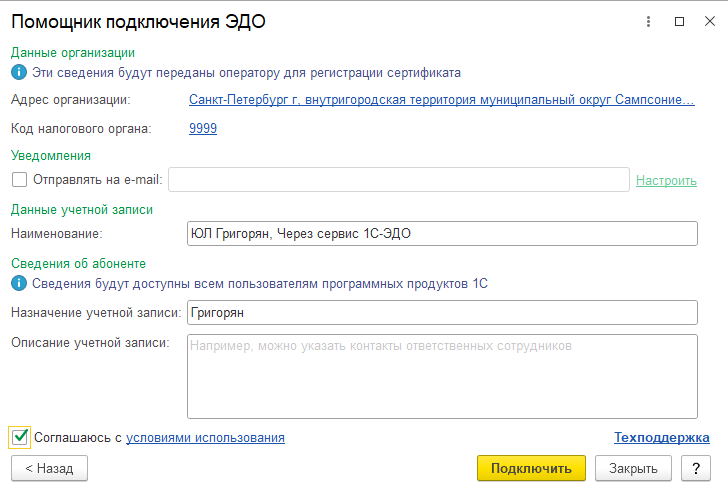The height and width of the screenshot is (492, 728).
Task: Click info icon beside certificate registration notice
Action: (18, 72)
